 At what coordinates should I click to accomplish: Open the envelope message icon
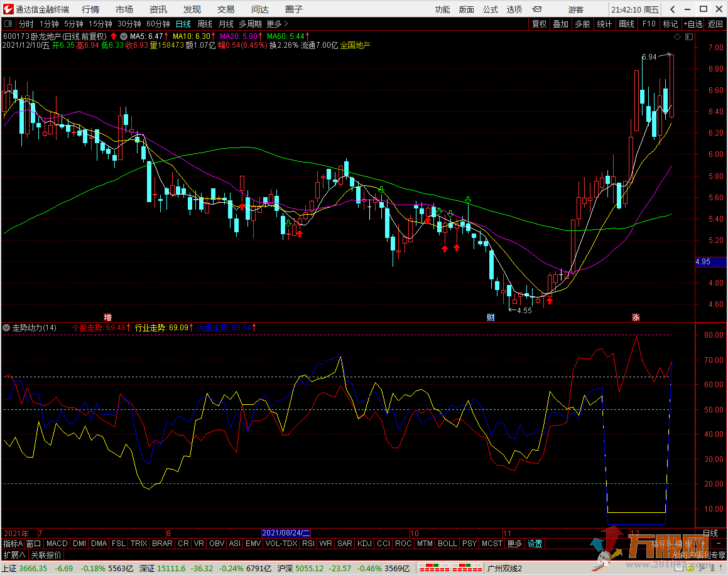point(537,9)
